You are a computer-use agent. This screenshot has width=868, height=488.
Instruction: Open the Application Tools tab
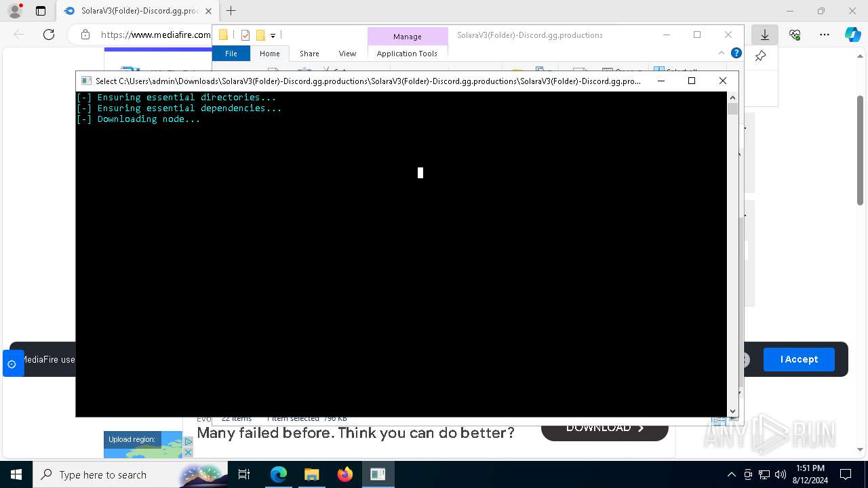[407, 54]
